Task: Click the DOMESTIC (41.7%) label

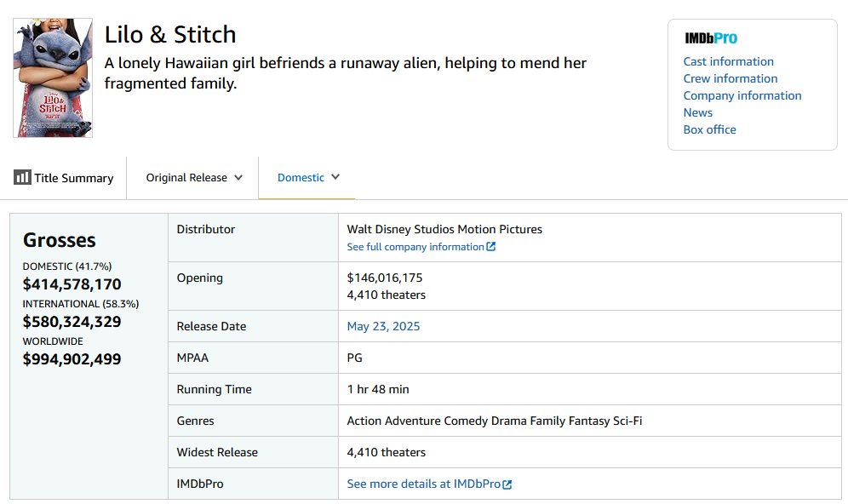Action: click(x=67, y=266)
